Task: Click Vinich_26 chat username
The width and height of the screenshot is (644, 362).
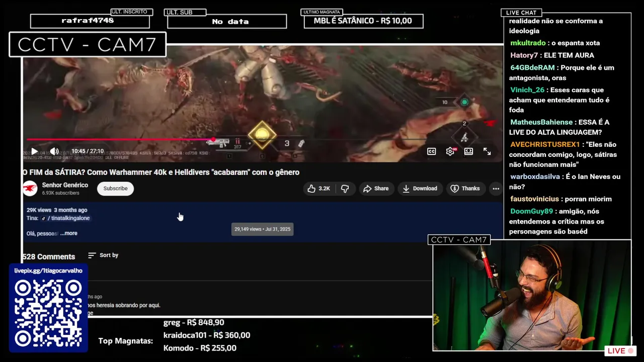Action: pyautogui.click(x=527, y=90)
